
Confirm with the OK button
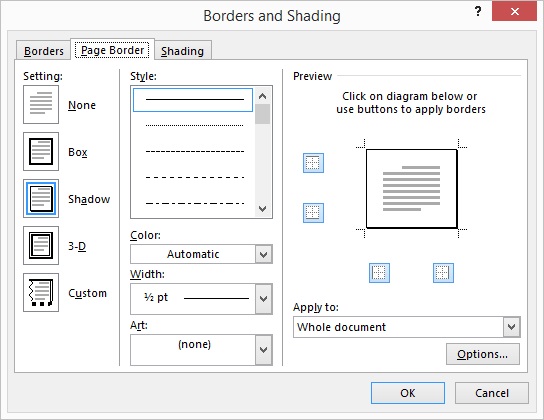(408, 393)
